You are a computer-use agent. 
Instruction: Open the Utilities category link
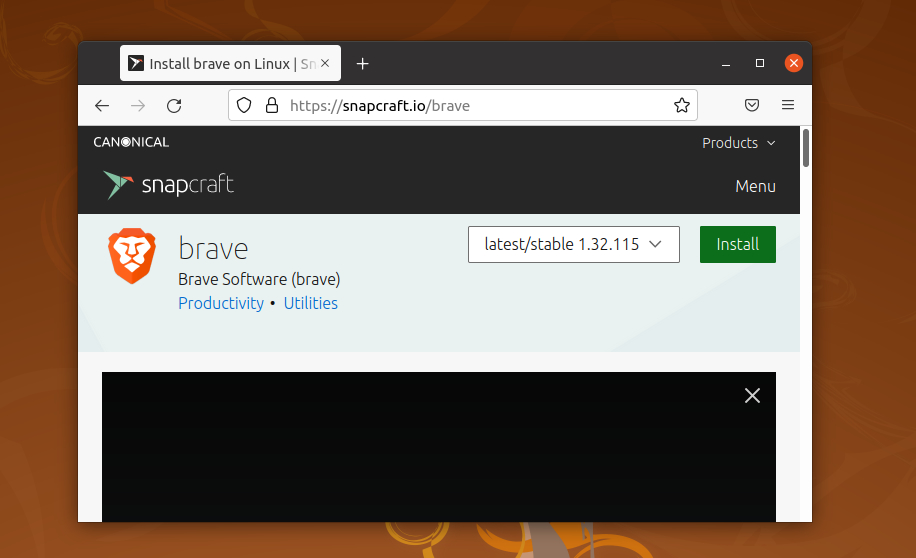311,303
